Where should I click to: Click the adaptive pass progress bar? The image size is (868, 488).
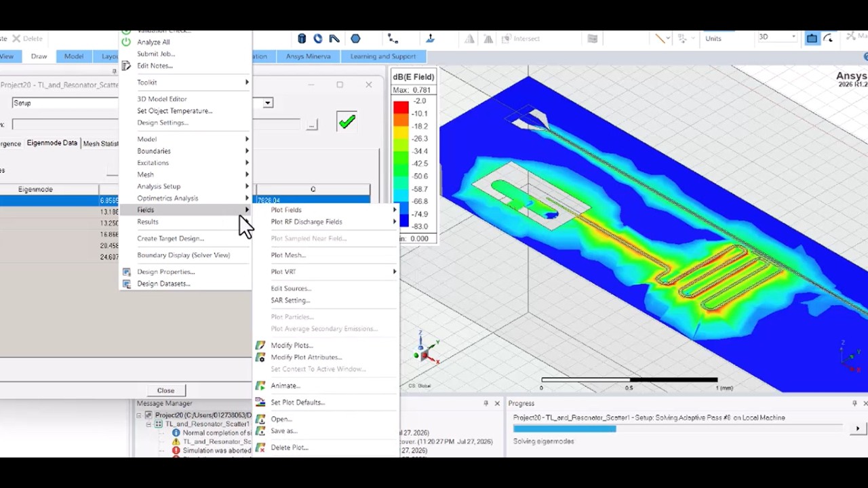(677, 428)
